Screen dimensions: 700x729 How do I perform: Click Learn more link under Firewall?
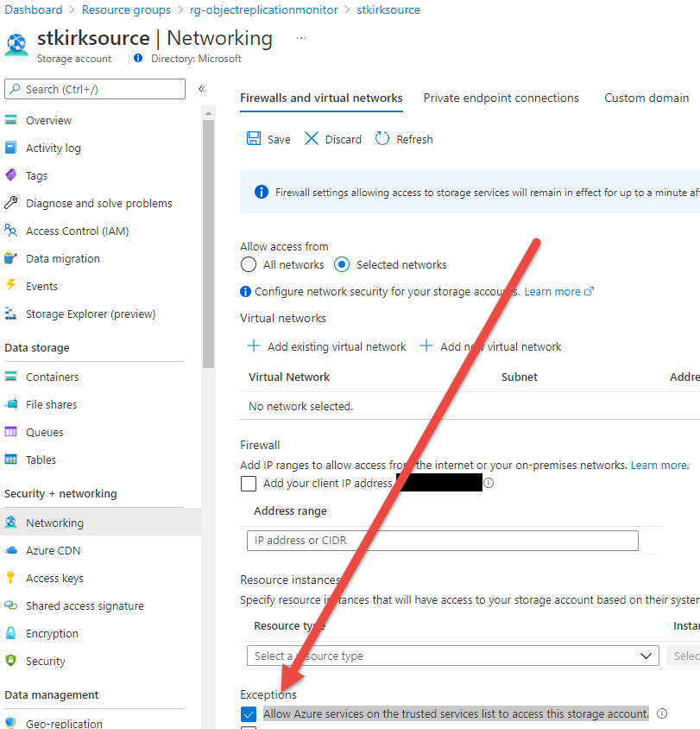[x=659, y=465]
